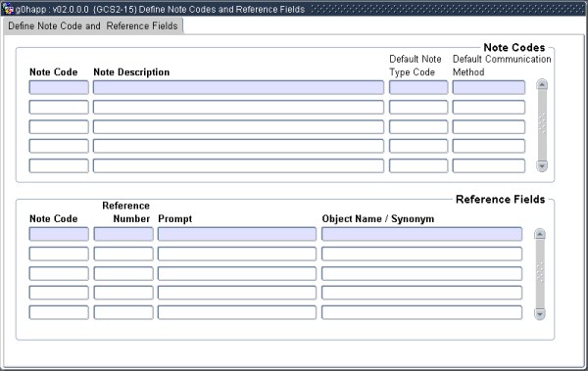Click the fourth row Note Description field
The height and width of the screenshot is (371, 588).
238,146
